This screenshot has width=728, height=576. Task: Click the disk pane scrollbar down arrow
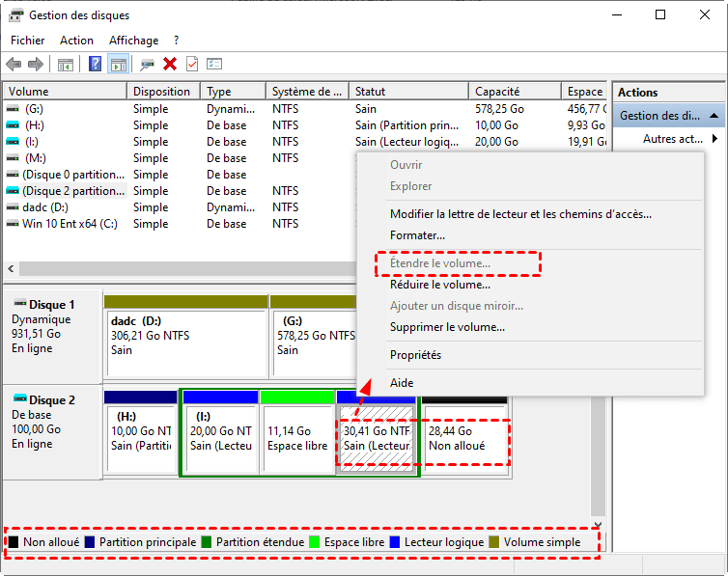click(598, 525)
